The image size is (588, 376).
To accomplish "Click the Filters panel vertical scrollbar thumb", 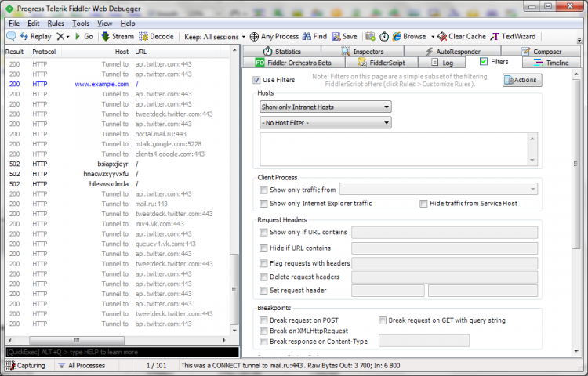I will pyautogui.click(x=576, y=164).
